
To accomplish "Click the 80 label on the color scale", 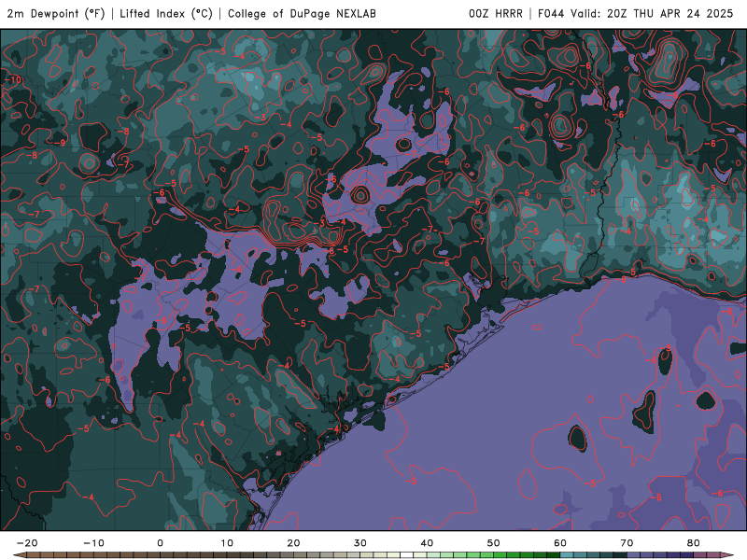I will click(x=694, y=543).
